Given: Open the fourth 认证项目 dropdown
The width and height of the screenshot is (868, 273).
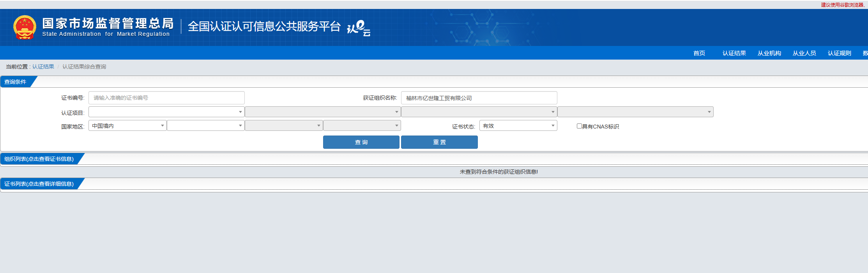Looking at the screenshot, I should point(635,112).
